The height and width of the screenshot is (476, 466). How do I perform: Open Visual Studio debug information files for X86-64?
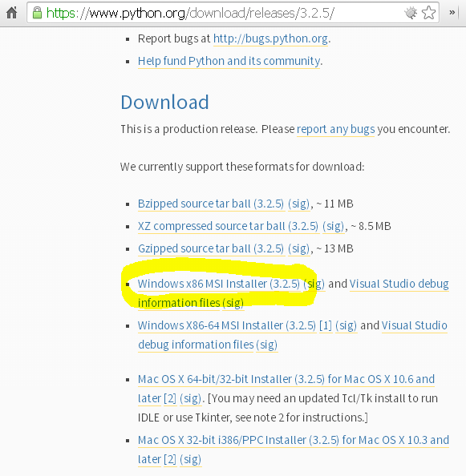pos(415,325)
